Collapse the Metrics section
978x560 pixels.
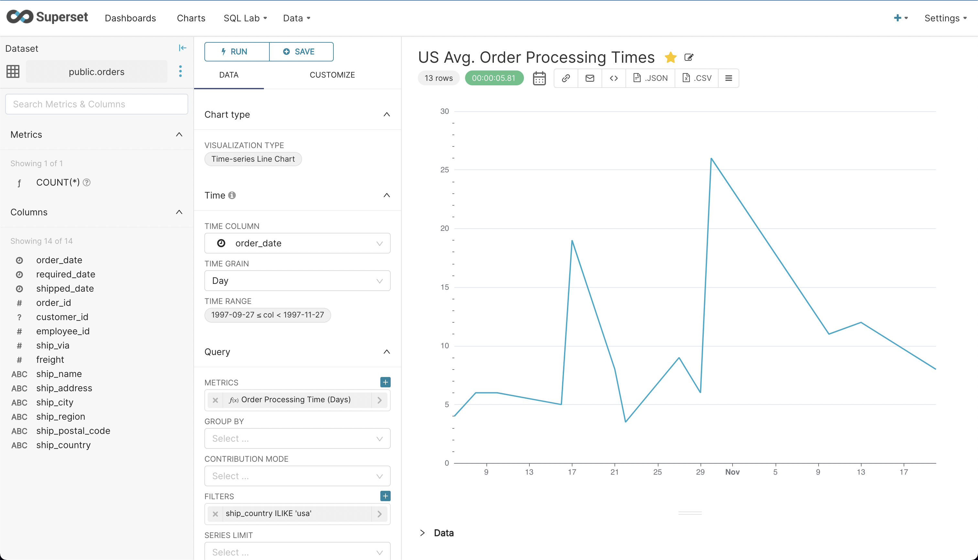179,135
